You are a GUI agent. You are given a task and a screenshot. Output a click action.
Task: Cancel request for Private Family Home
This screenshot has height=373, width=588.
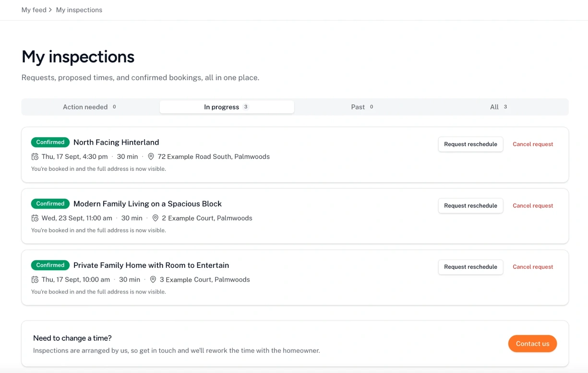tap(533, 267)
